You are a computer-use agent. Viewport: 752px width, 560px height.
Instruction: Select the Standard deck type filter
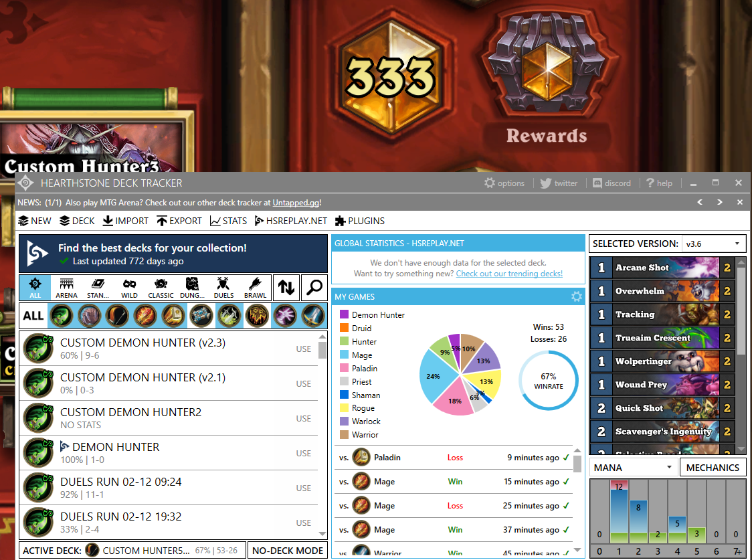pos(98,288)
